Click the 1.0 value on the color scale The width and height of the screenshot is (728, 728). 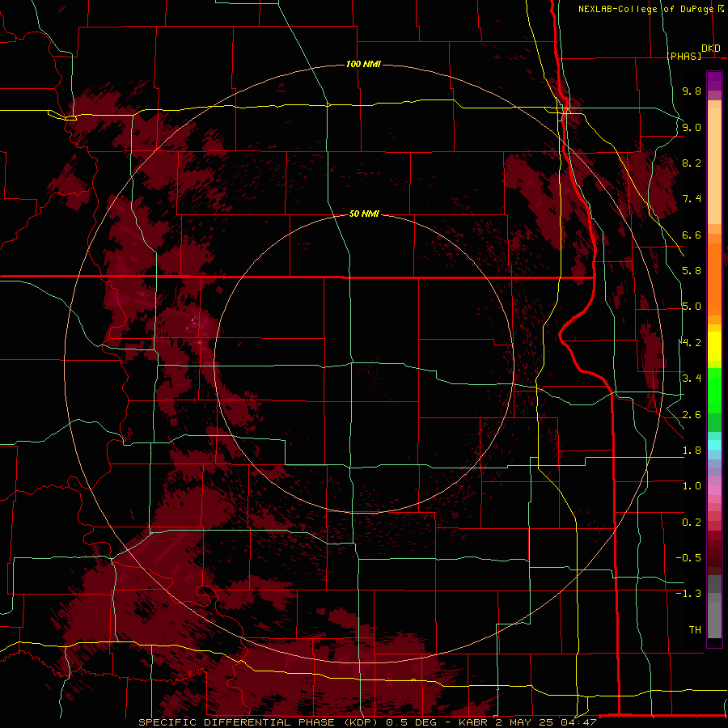[x=692, y=486]
